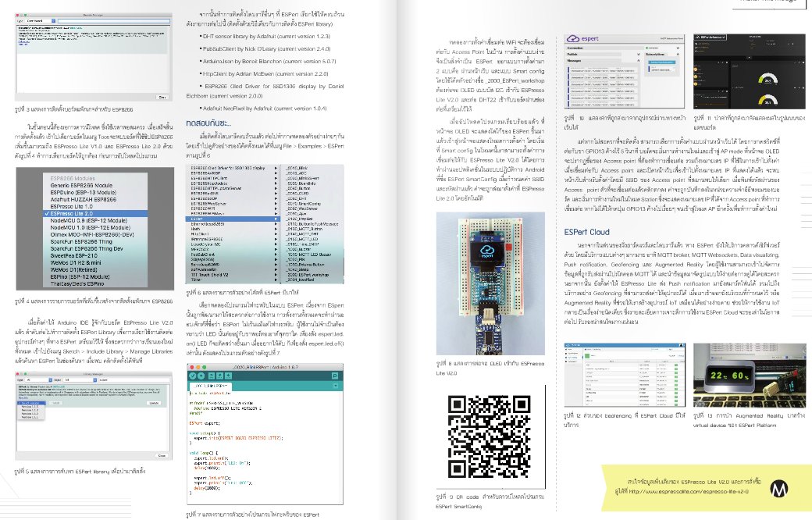Click the Geofencing table screenshot, figure 12
Viewport: 812px width, 520px height.
(x=625, y=374)
